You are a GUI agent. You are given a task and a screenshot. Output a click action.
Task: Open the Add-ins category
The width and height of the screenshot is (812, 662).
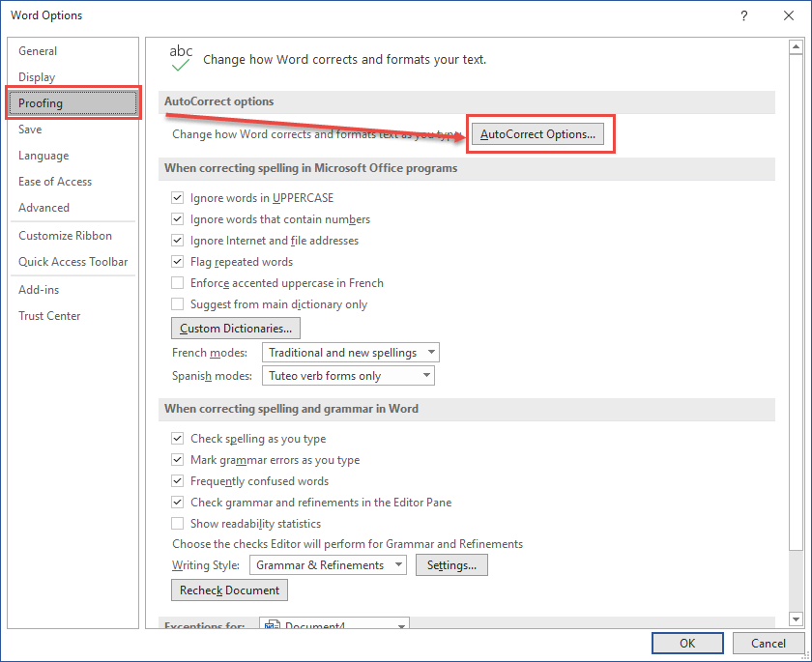[39, 290]
